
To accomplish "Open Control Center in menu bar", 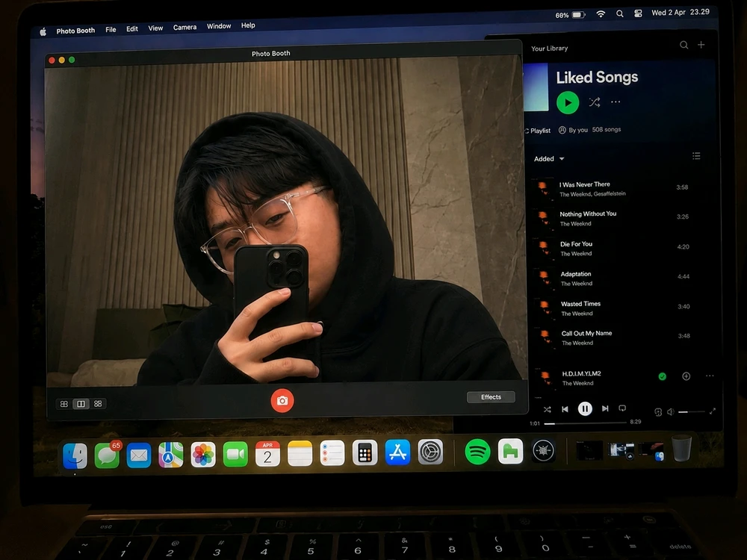I will [x=638, y=13].
